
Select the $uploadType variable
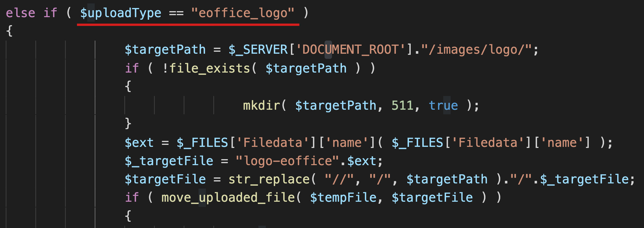click(x=121, y=13)
